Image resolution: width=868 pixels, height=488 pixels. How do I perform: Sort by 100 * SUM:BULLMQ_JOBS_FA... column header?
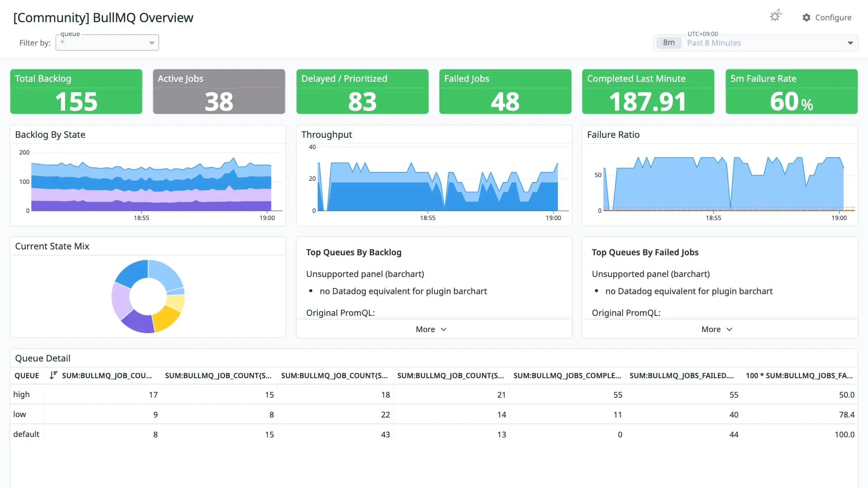click(x=799, y=375)
